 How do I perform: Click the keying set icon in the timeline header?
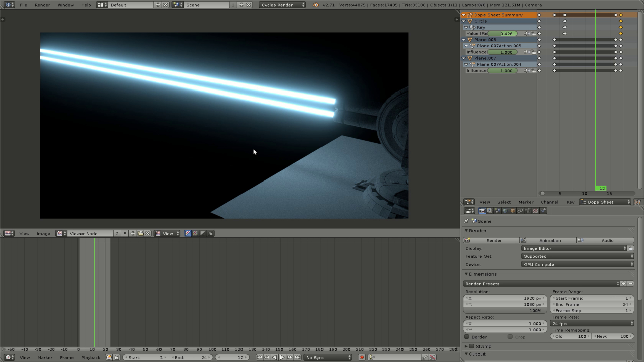(x=372, y=357)
